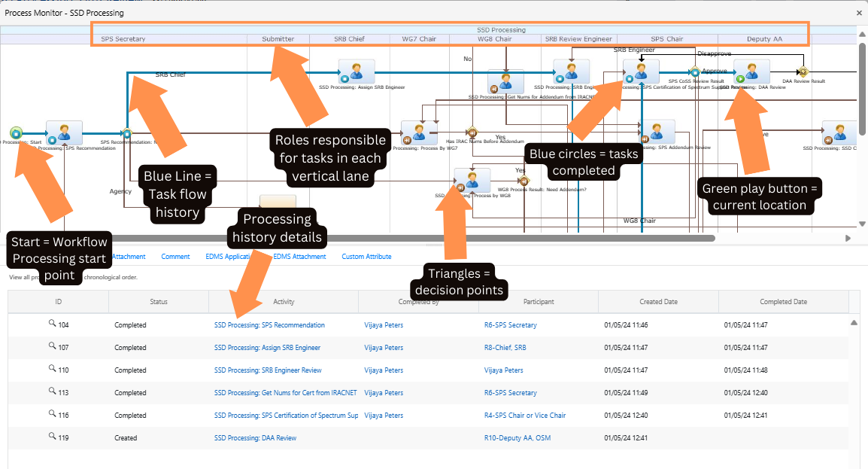Switch to the Comment tab
Viewport: 868px width, 469px height.
click(x=175, y=256)
